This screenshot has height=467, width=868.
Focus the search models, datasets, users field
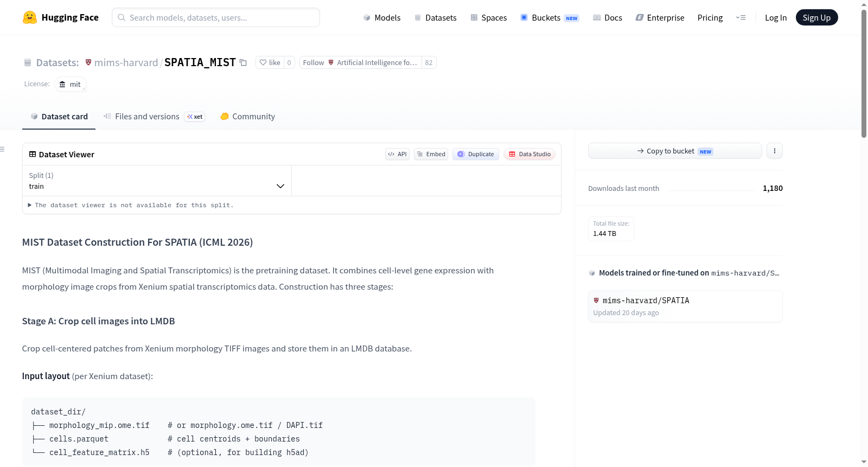pos(216,17)
